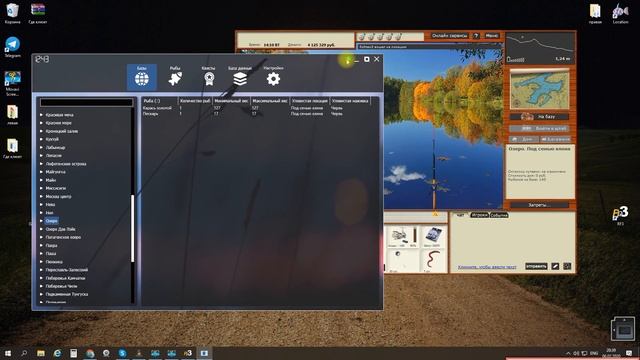640x360 pixels.
Task: Expand the Красное море tree node
Action: click(x=42, y=123)
